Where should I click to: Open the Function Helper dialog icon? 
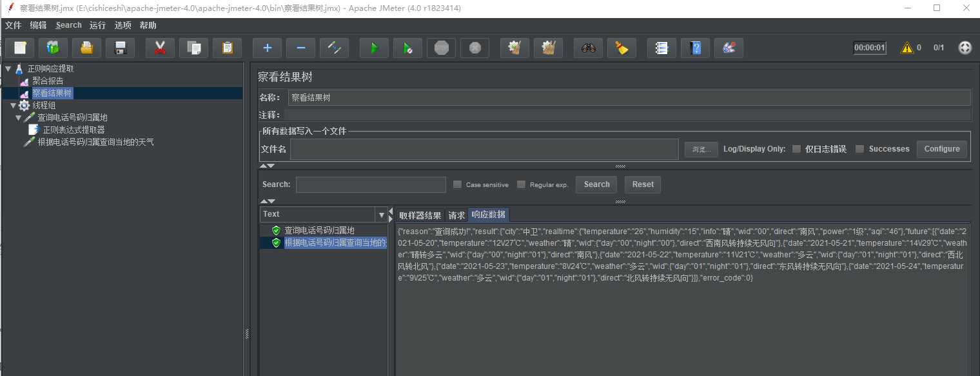point(661,48)
